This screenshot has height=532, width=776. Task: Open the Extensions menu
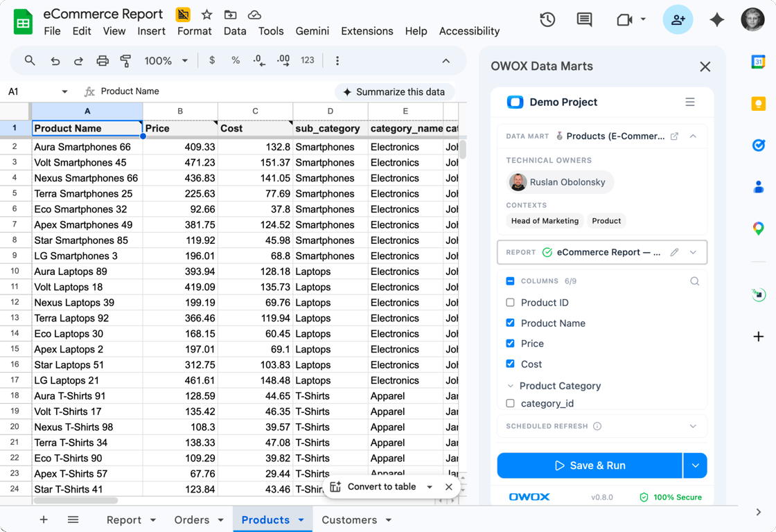coord(367,31)
